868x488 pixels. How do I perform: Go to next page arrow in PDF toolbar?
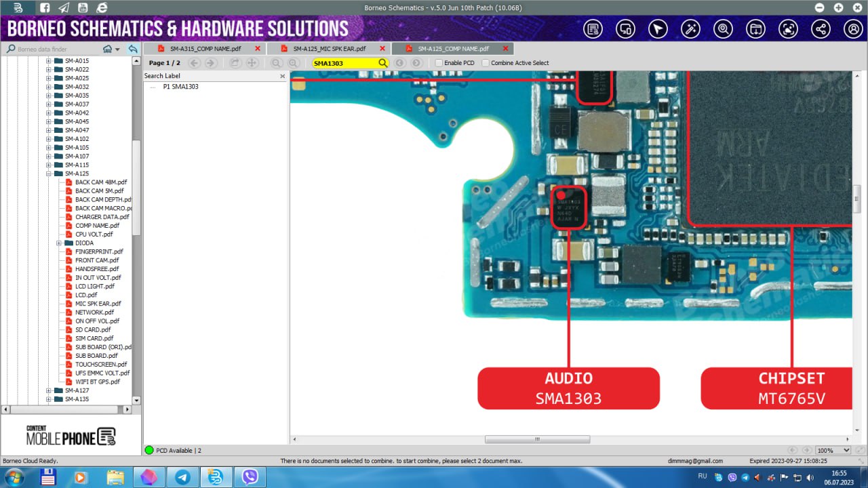tap(211, 63)
